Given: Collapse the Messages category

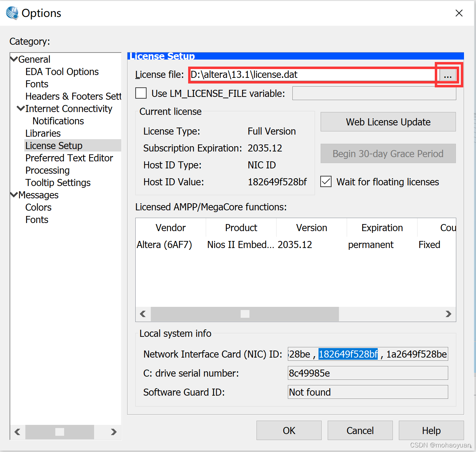Looking at the screenshot, I should point(14,195).
